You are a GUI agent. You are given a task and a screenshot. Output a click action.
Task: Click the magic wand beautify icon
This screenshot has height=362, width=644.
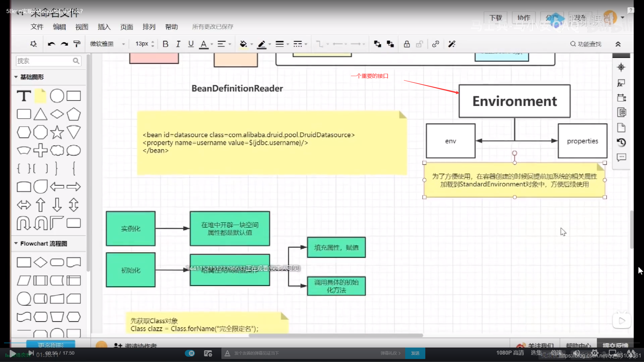(452, 44)
